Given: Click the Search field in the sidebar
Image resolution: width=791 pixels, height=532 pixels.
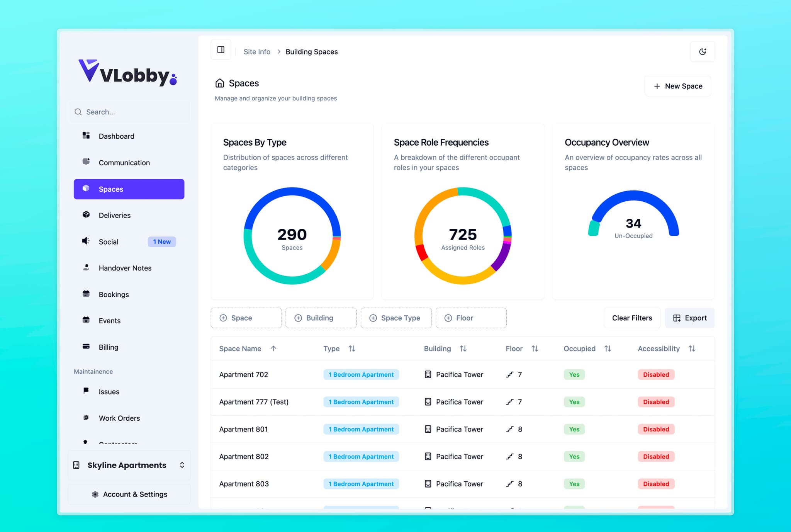Looking at the screenshot, I should point(129,112).
